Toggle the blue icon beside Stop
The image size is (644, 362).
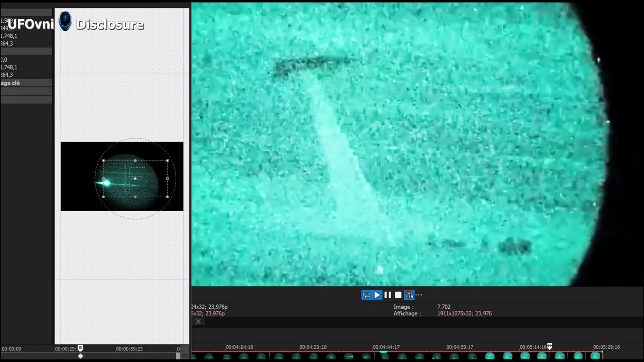409,295
